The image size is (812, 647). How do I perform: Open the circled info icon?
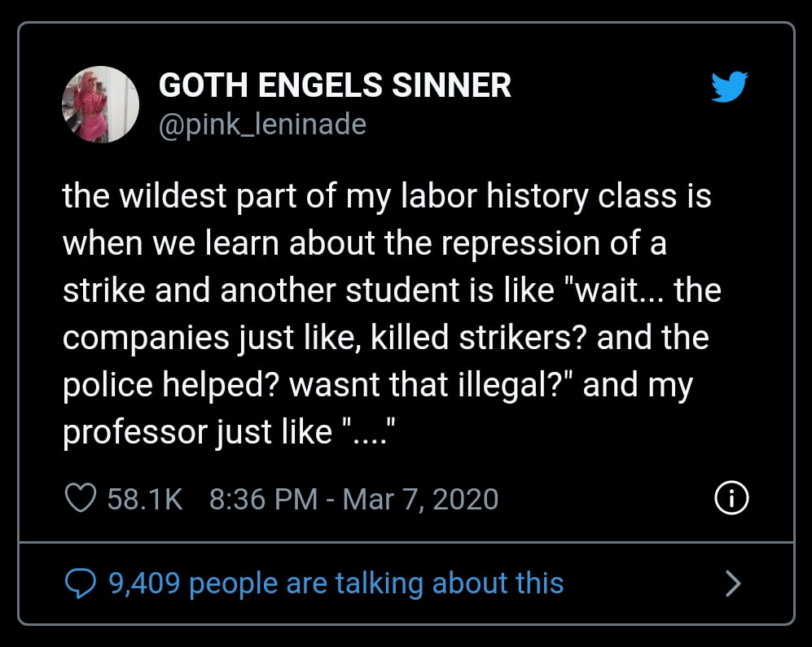(x=731, y=499)
